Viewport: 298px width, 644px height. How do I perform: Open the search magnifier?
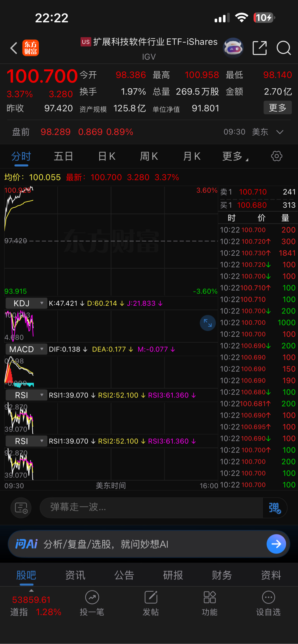[x=284, y=48]
